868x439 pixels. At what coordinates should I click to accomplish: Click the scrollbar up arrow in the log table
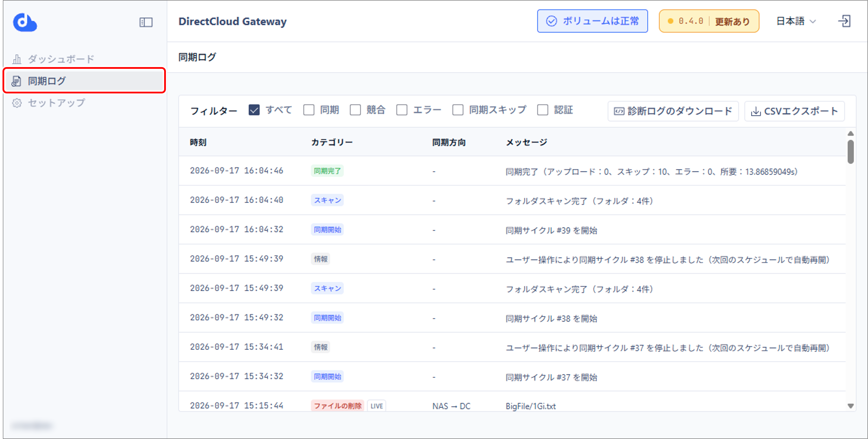(851, 134)
